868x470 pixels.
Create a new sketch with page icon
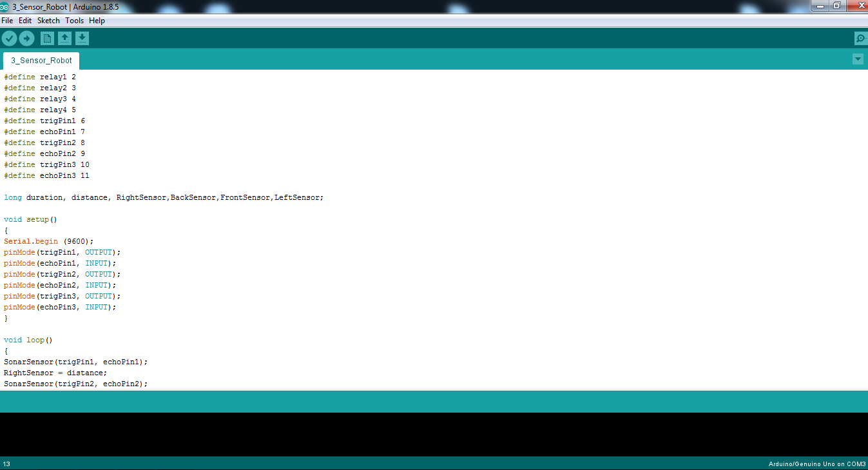47,39
